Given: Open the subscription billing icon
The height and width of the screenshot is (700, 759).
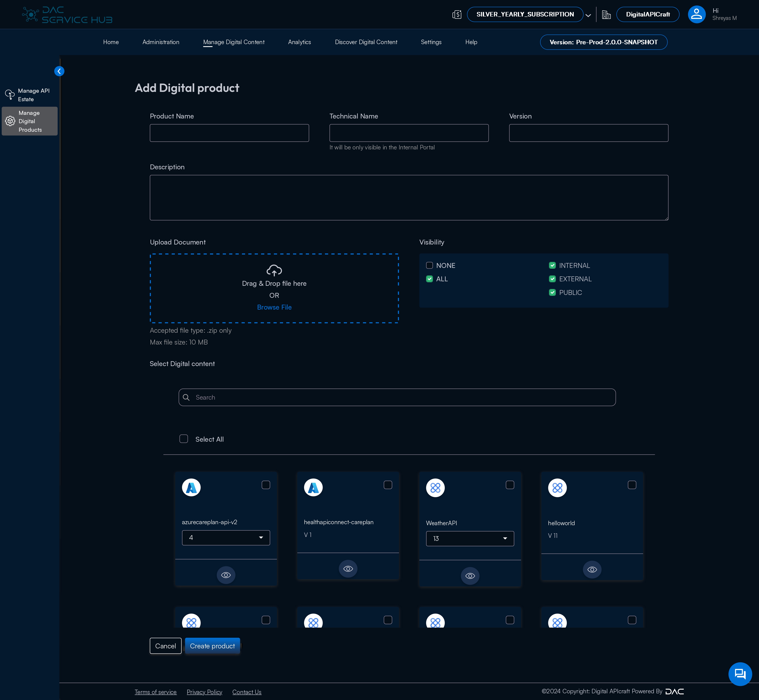Looking at the screenshot, I should coord(457,14).
